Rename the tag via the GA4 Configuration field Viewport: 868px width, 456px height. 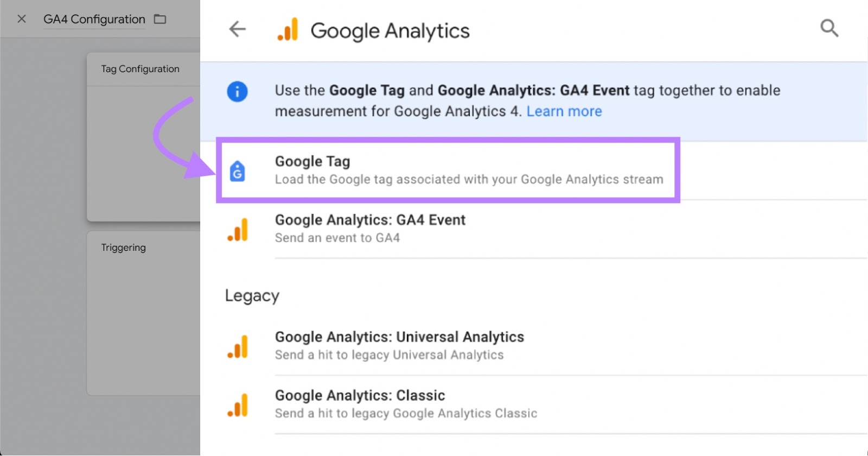94,19
